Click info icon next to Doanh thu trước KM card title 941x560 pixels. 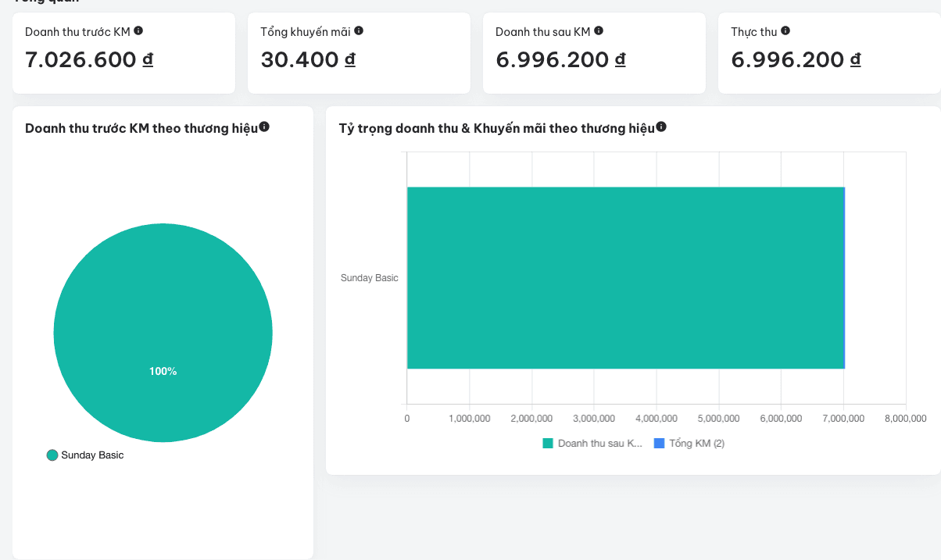[x=138, y=30]
